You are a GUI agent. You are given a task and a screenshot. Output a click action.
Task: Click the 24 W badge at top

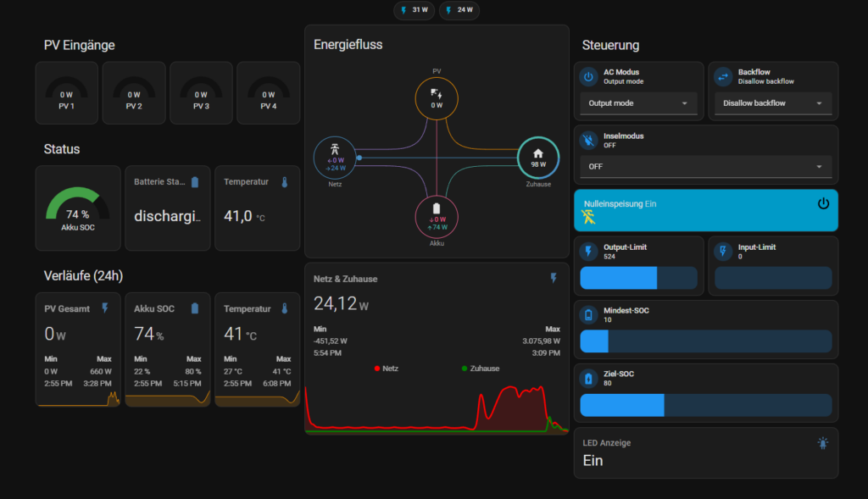(459, 10)
